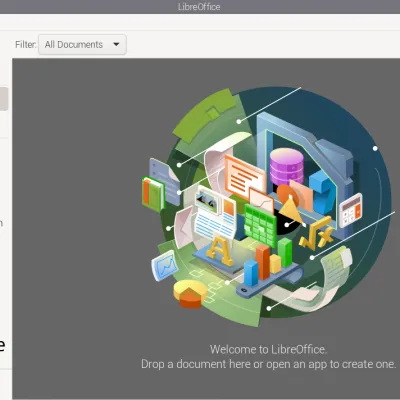This screenshot has height=400, width=400.
Task: Open the All Documents filter dropdown
Action: [82, 44]
